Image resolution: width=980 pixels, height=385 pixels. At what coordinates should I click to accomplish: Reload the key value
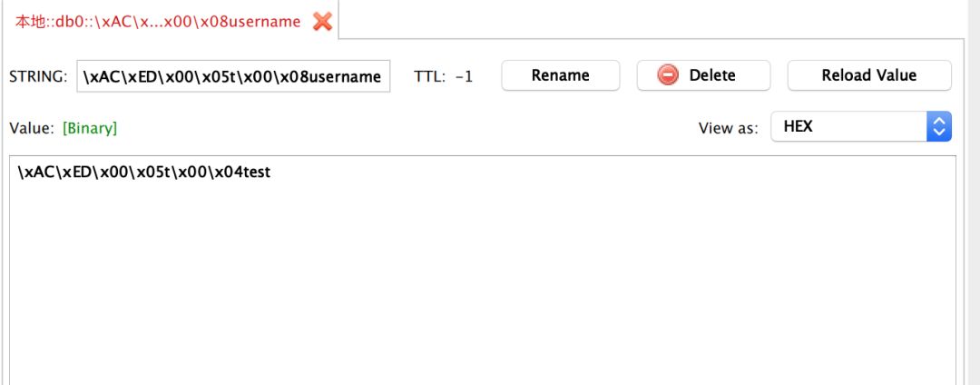click(868, 75)
